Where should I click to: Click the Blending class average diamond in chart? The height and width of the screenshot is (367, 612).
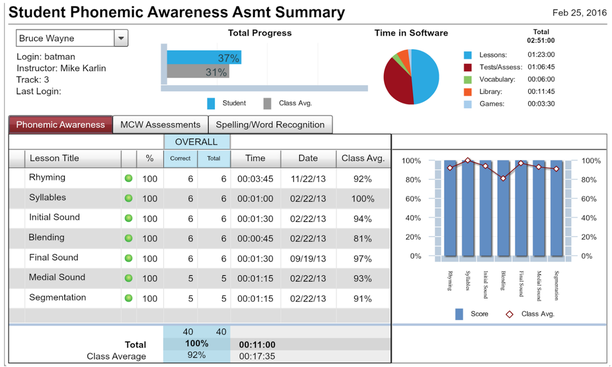click(503, 178)
